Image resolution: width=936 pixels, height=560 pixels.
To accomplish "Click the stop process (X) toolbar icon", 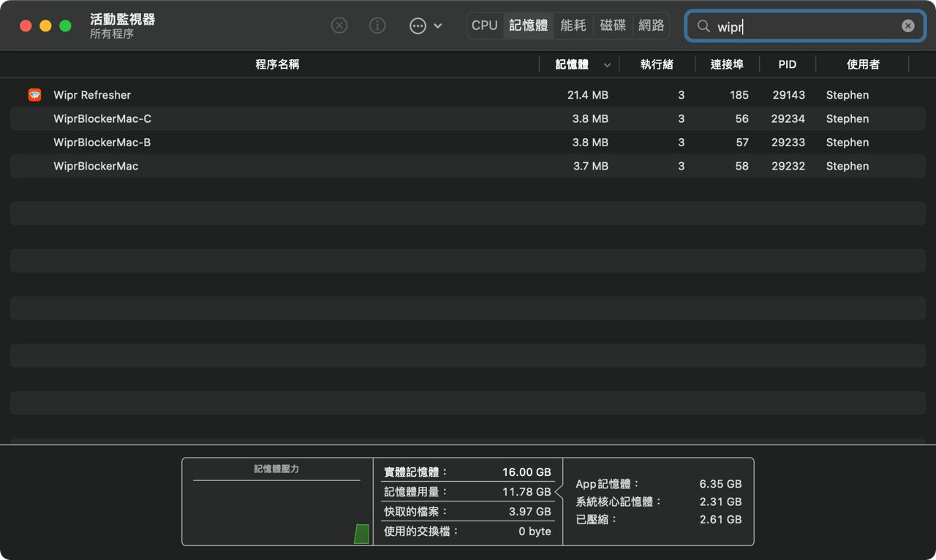I will 339,26.
